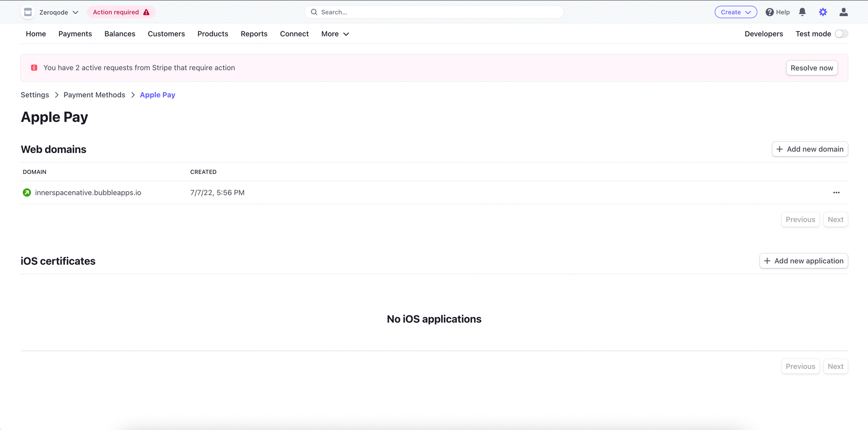Click Next under iOS certificates
The image size is (868, 430).
point(836,366)
